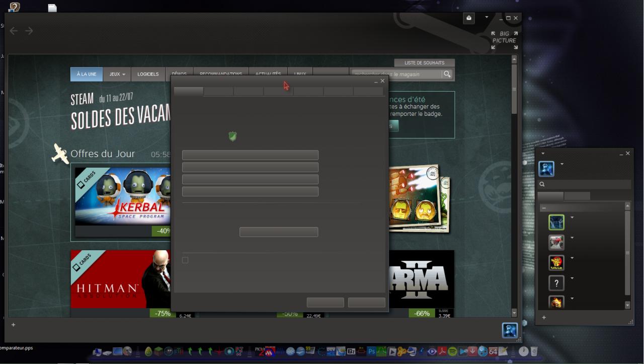The height and width of the screenshot is (364, 644).
Task: Expand the JEUX dropdown menu
Action: tap(117, 74)
